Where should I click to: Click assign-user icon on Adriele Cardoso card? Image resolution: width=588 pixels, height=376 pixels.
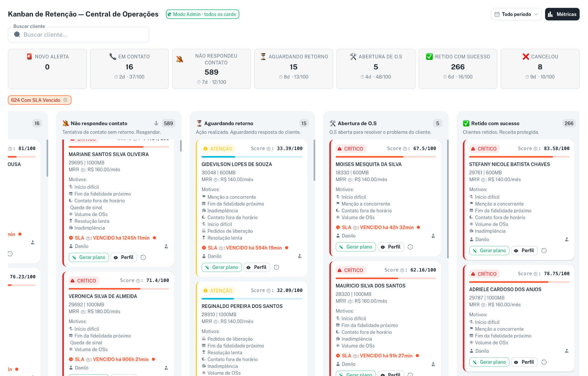(x=567, y=351)
